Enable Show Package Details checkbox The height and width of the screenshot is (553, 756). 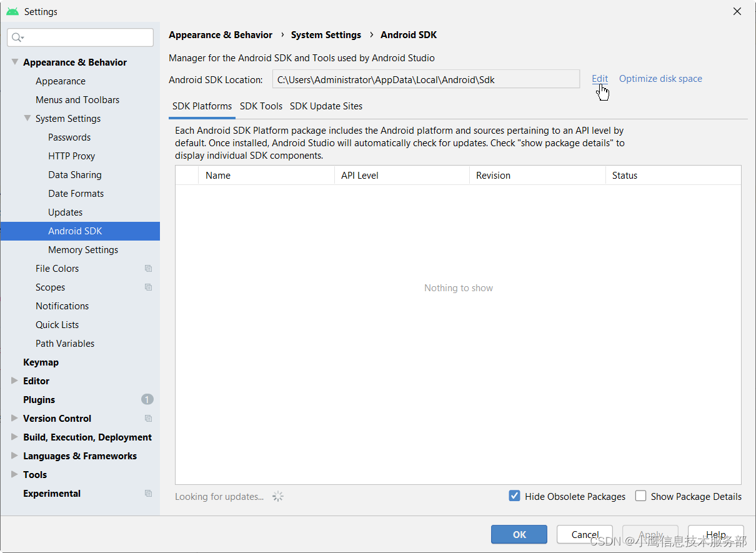click(640, 496)
